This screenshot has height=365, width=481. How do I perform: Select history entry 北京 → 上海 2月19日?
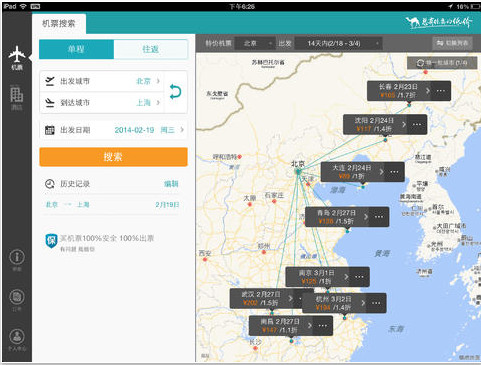pyautogui.click(x=112, y=205)
